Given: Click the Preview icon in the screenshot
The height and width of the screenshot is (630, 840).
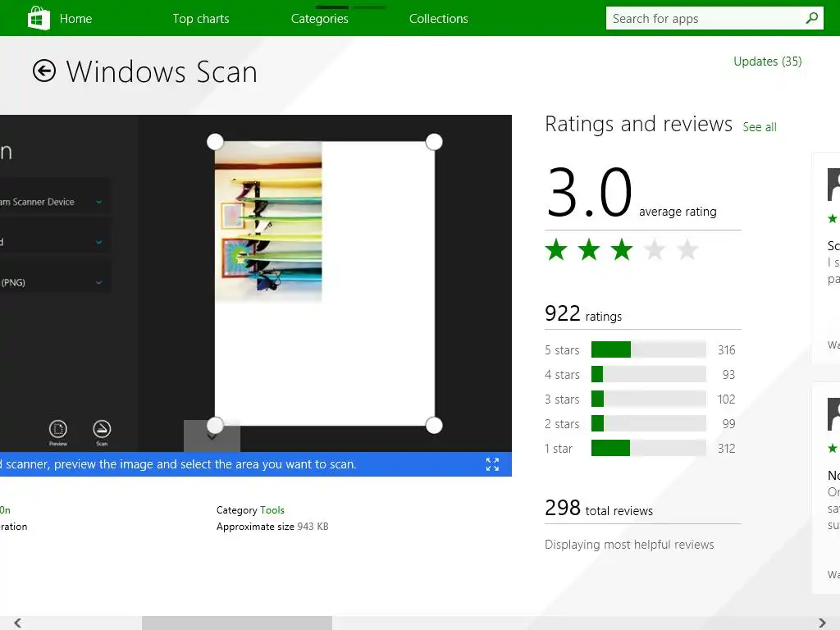Looking at the screenshot, I should [x=58, y=432].
